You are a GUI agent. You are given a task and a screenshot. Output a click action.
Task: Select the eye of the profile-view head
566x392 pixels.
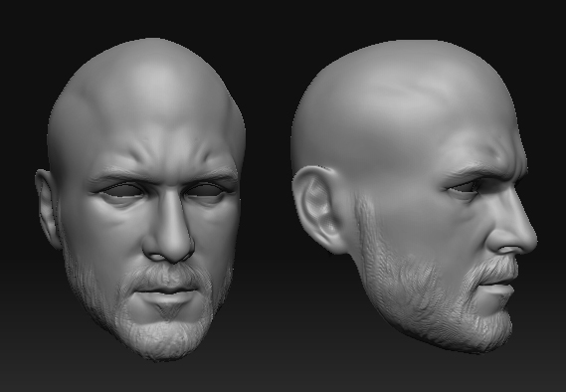coord(466,187)
